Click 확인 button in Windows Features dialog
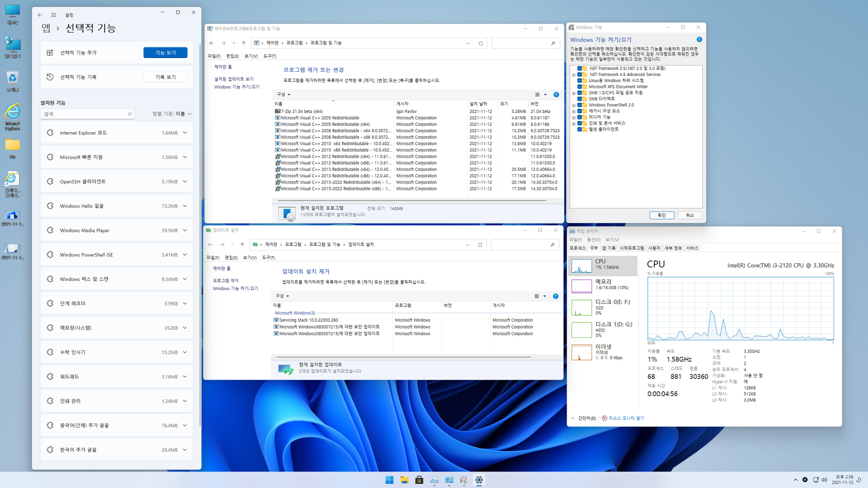Image resolution: width=868 pixels, height=488 pixels. (662, 215)
